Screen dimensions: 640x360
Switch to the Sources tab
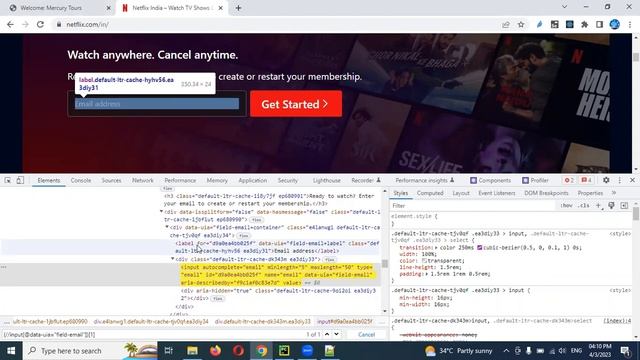[x=111, y=180]
